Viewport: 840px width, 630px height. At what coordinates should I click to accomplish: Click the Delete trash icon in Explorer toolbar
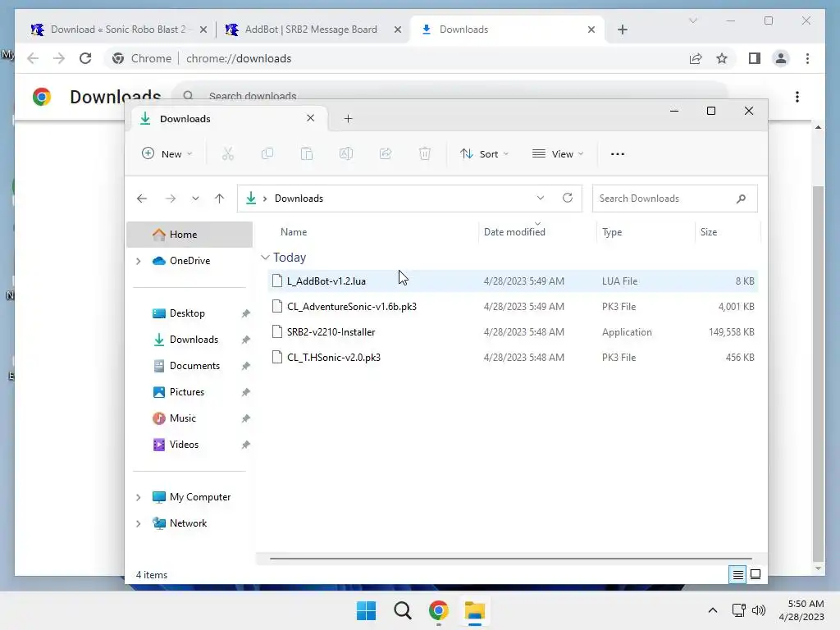point(425,154)
